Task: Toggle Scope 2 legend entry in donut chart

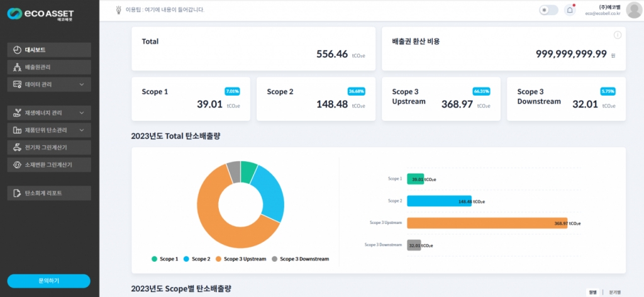Action: (x=197, y=259)
